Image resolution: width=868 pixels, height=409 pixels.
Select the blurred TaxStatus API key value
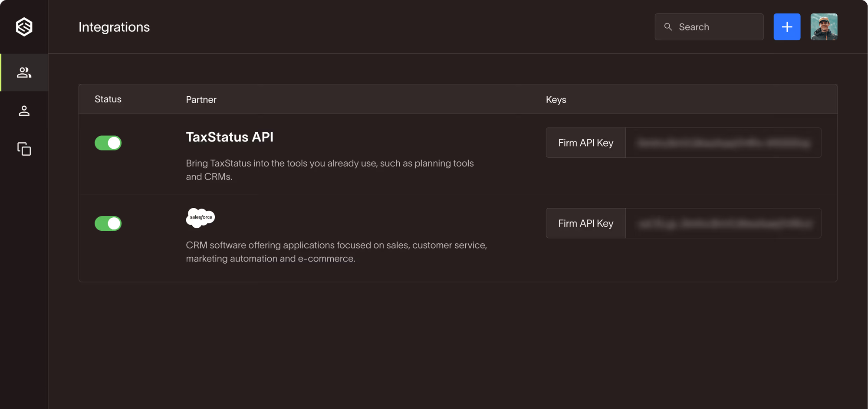(723, 143)
